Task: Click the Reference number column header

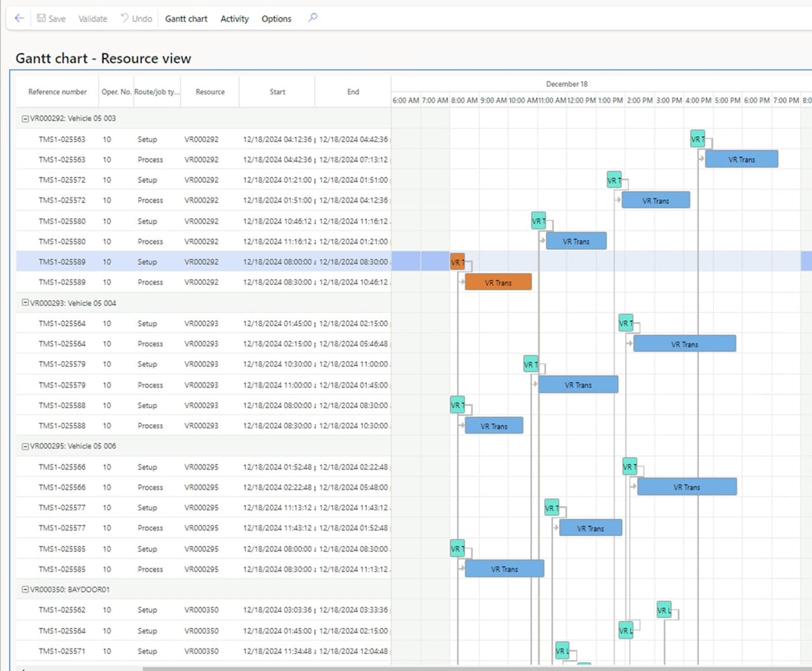Action: pos(57,92)
